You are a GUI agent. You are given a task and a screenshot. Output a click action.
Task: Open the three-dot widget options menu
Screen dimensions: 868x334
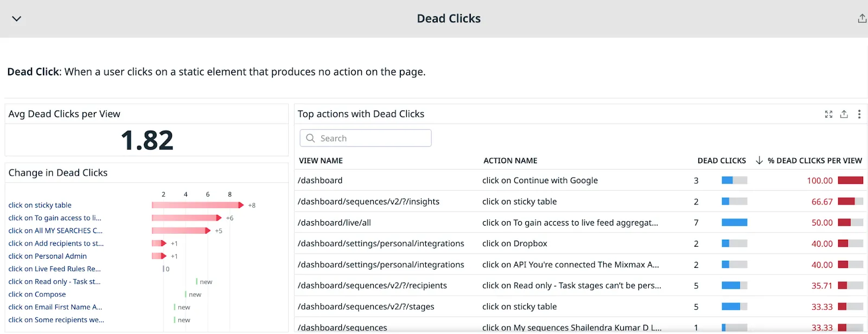pyautogui.click(x=859, y=114)
